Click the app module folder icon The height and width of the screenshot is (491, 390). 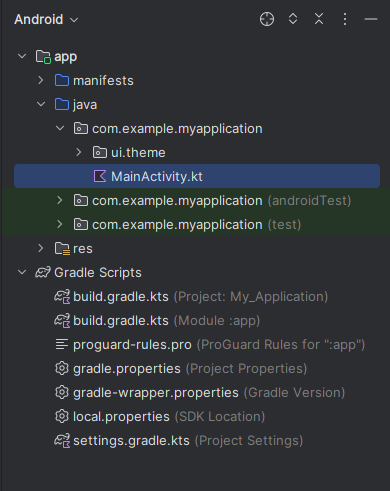[x=43, y=57]
